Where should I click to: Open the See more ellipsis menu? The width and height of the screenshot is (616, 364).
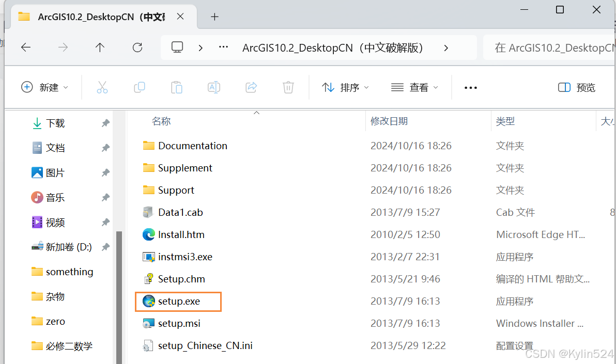tap(471, 88)
